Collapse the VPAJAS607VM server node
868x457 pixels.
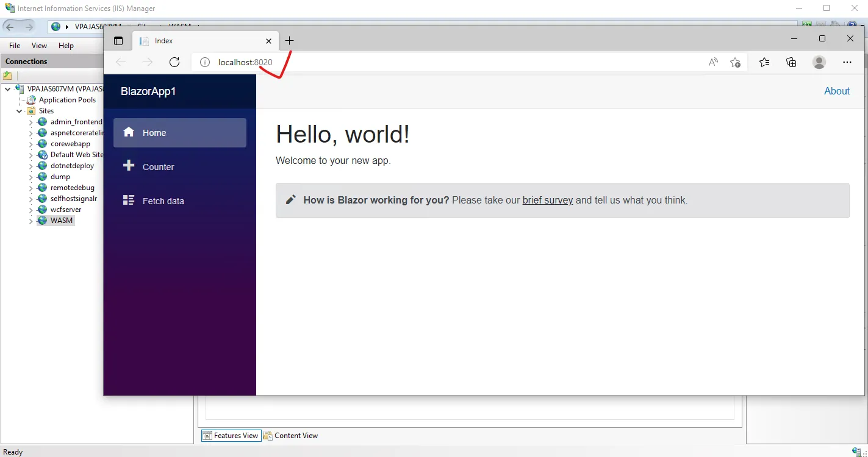coord(7,89)
